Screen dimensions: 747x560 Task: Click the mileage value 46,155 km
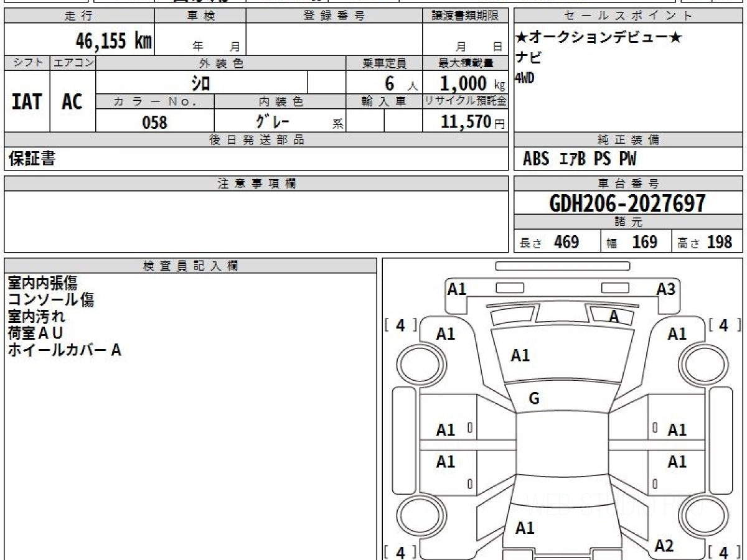pyautogui.click(x=114, y=41)
